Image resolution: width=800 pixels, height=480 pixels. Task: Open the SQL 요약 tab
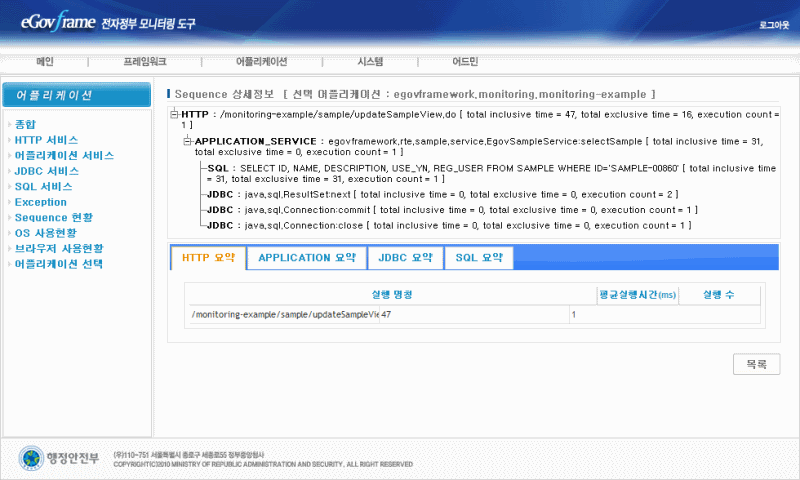coord(479,258)
